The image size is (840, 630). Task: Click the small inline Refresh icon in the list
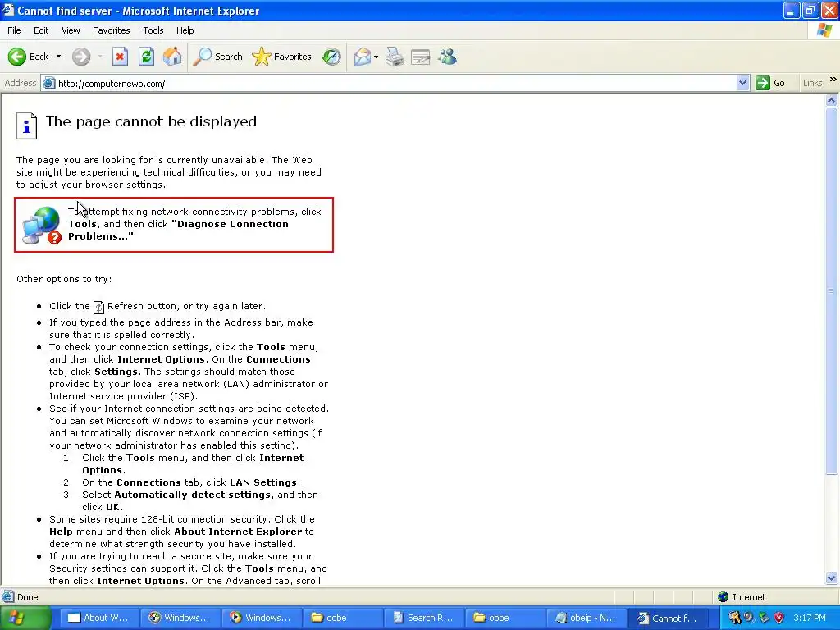pos(98,307)
